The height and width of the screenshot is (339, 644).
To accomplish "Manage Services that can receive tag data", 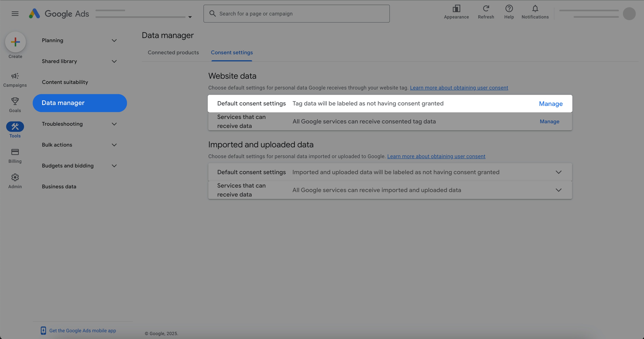I will tap(550, 121).
